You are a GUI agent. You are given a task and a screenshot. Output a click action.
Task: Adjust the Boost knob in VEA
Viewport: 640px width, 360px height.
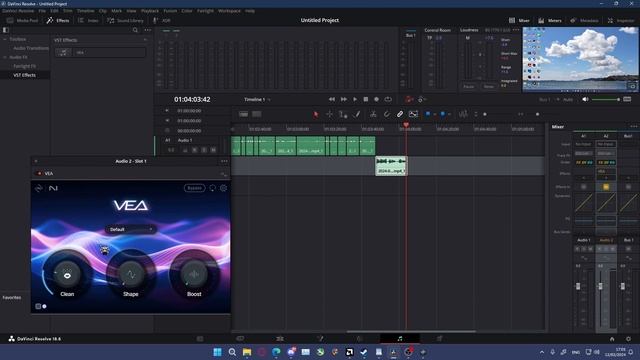tap(194, 275)
